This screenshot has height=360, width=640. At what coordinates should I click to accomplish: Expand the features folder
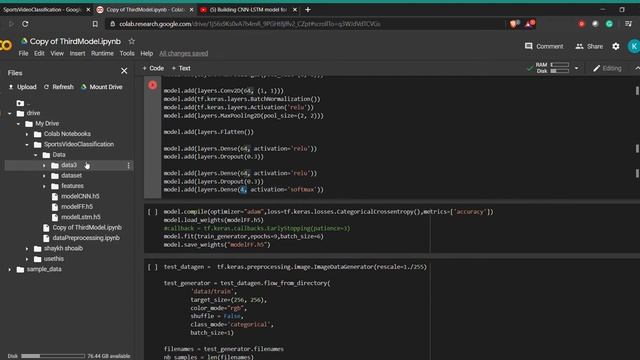[x=44, y=186]
